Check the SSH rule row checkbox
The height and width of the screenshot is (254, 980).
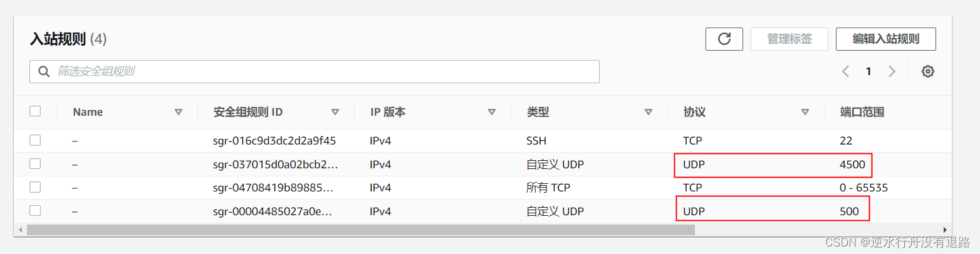coord(35,140)
